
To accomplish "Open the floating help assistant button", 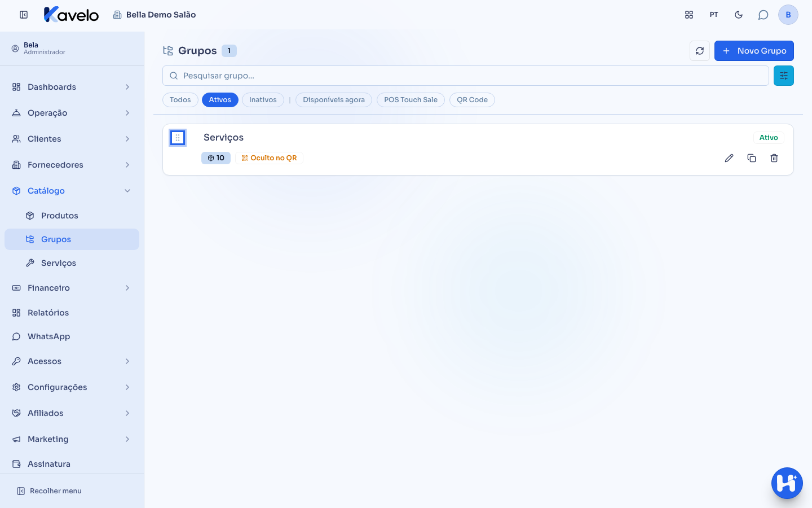I will (787, 483).
